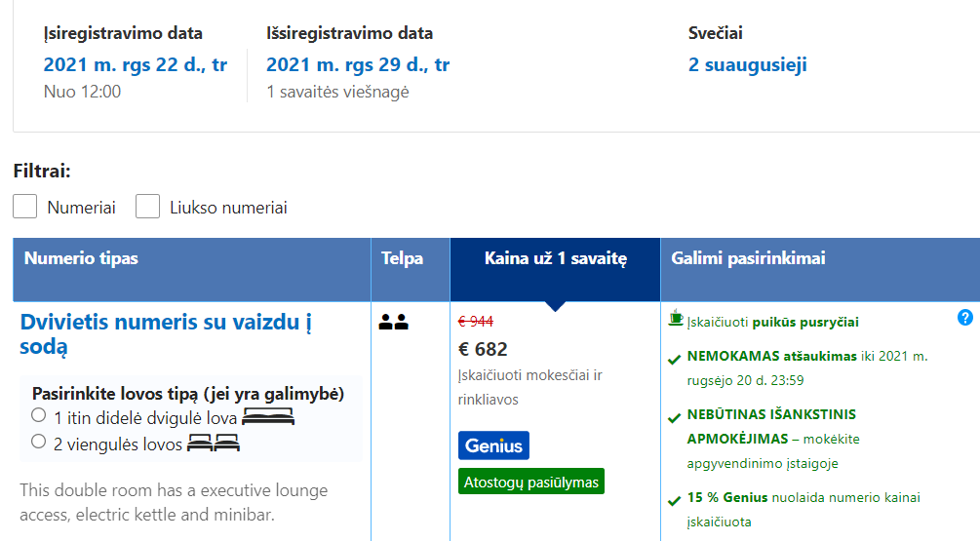Image resolution: width=980 pixels, height=541 pixels.
Task: Open the 2 suaugusieji guests selector
Action: (x=748, y=64)
